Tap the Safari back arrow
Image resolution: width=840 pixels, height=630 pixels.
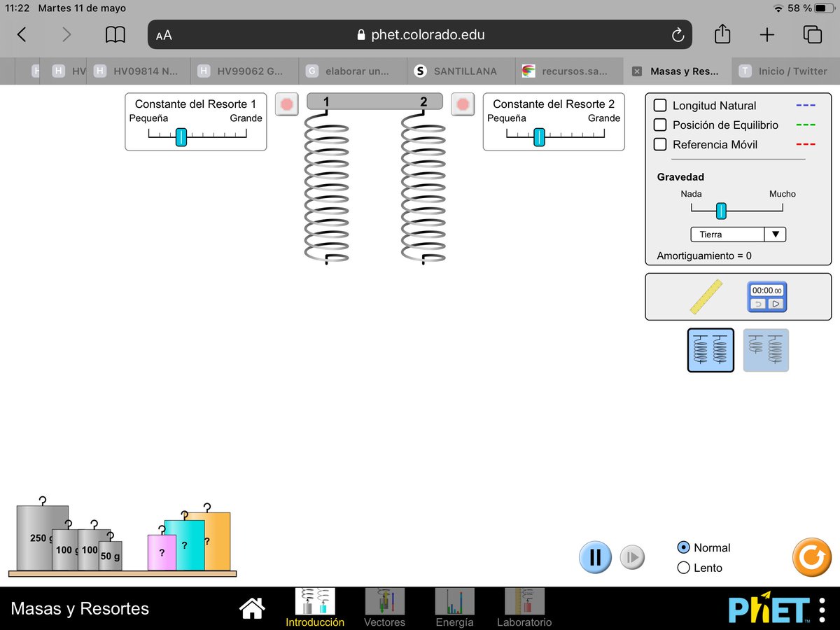[x=22, y=34]
